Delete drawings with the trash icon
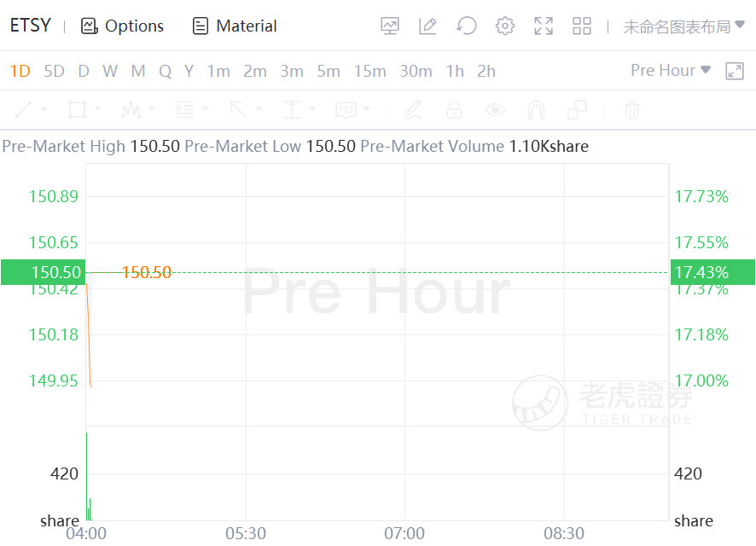756x546 pixels. (x=631, y=109)
